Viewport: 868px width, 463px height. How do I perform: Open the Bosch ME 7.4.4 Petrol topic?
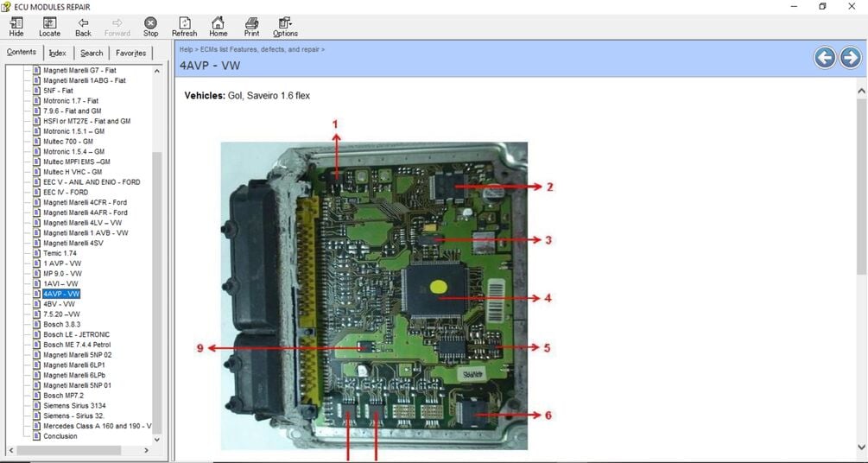click(x=77, y=345)
